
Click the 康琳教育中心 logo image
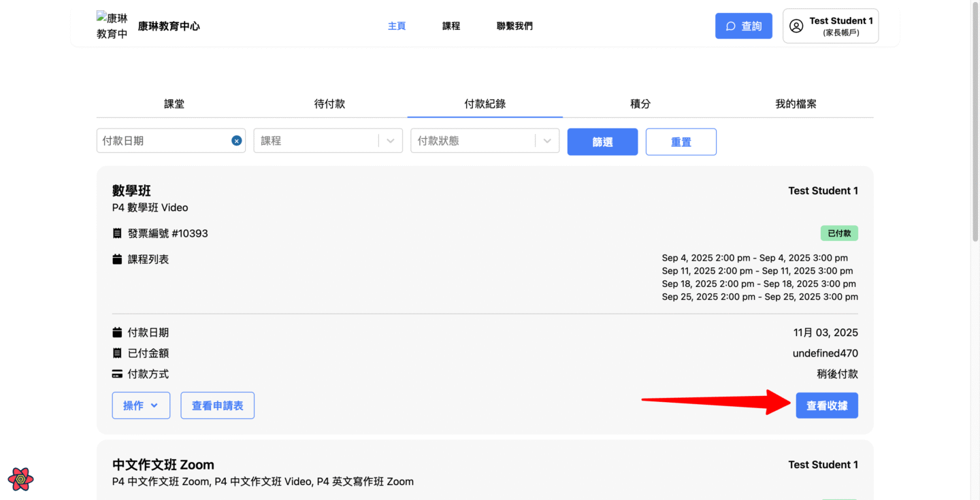112,26
